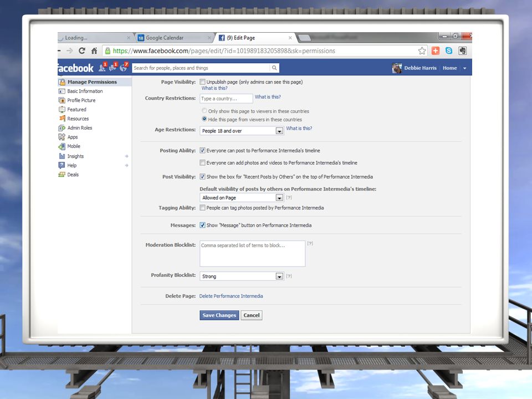Screen dimensions: 532x399
Task: Click the https padlock icon
Action: [108, 51]
